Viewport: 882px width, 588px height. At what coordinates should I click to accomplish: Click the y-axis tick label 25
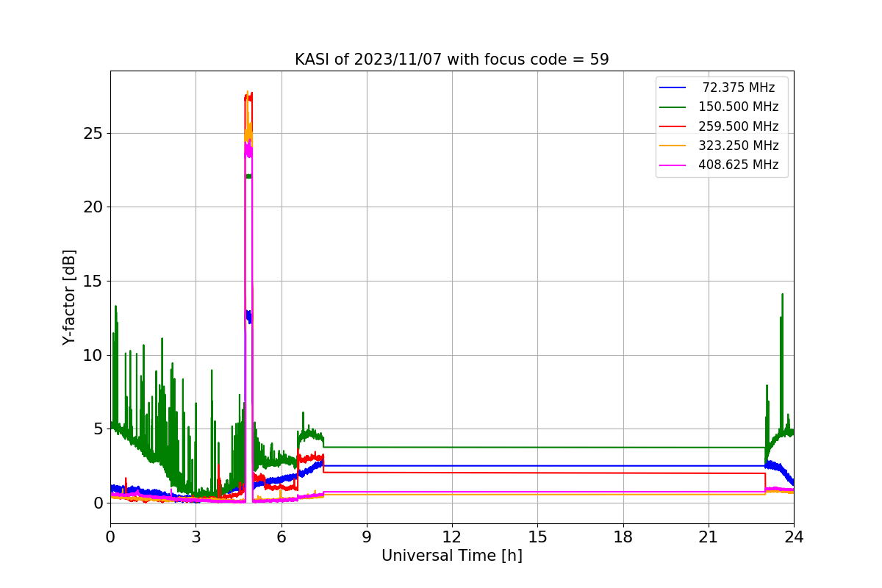(93, 134)
